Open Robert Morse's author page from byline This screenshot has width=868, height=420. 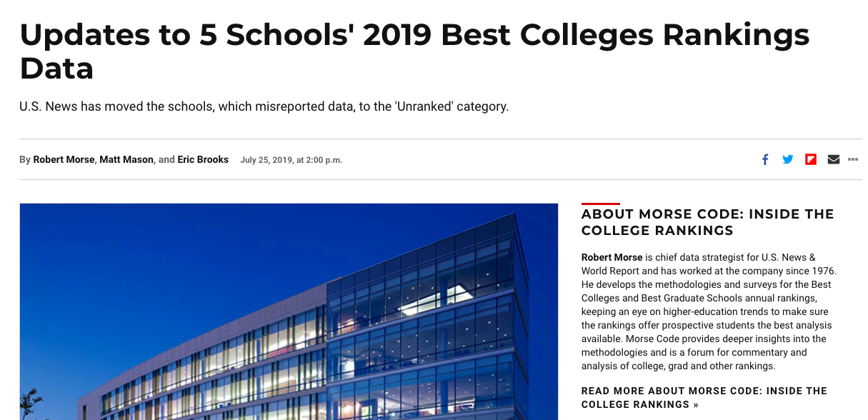click(64, 160)
